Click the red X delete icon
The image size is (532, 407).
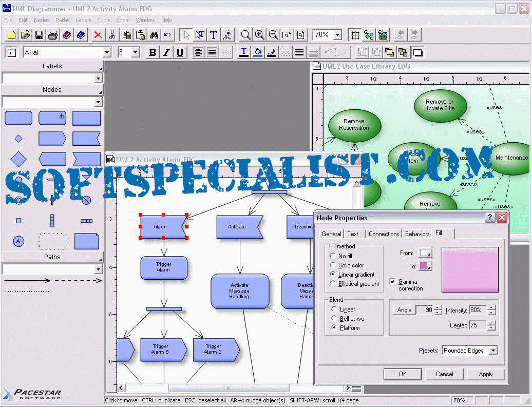(98, 35)
